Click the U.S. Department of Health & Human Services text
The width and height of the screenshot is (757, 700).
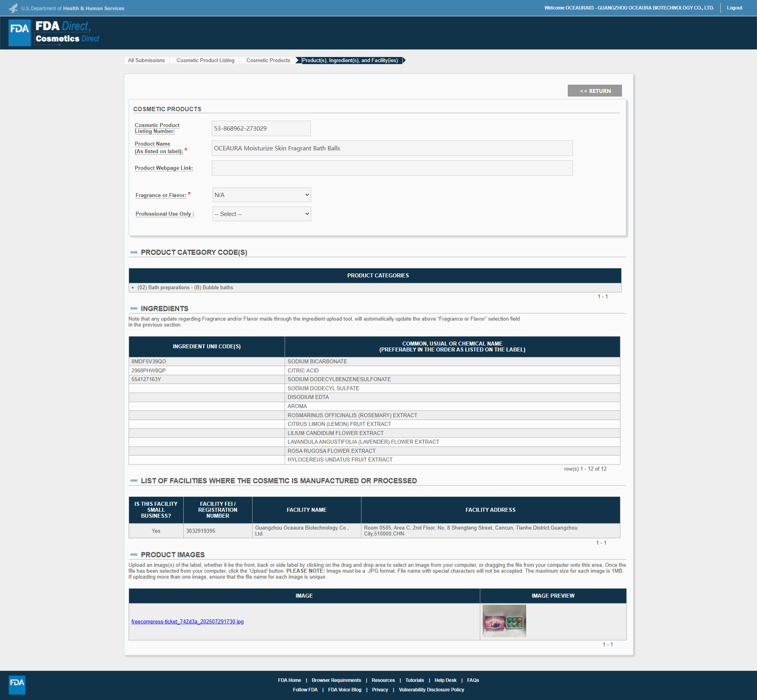pyautogui.click(x=72, y=8)
